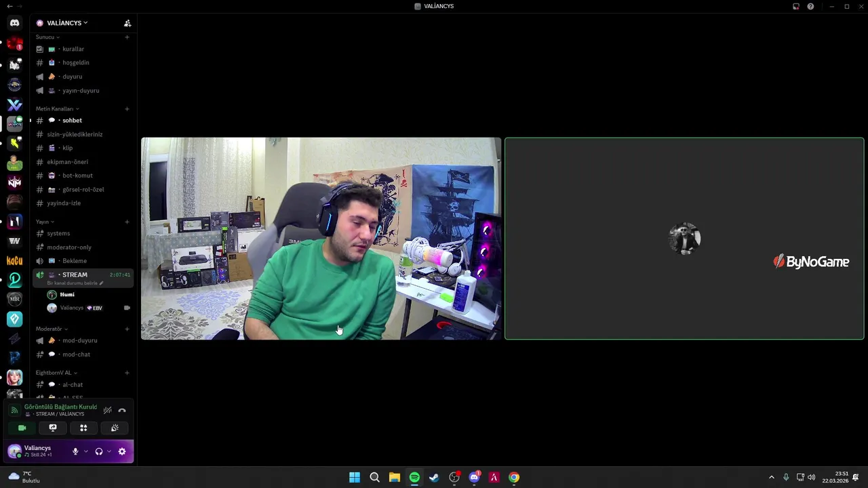868x488 pixels.
Task: Open the soundboard button in the voice panel
Action: [x=115, y=428]
